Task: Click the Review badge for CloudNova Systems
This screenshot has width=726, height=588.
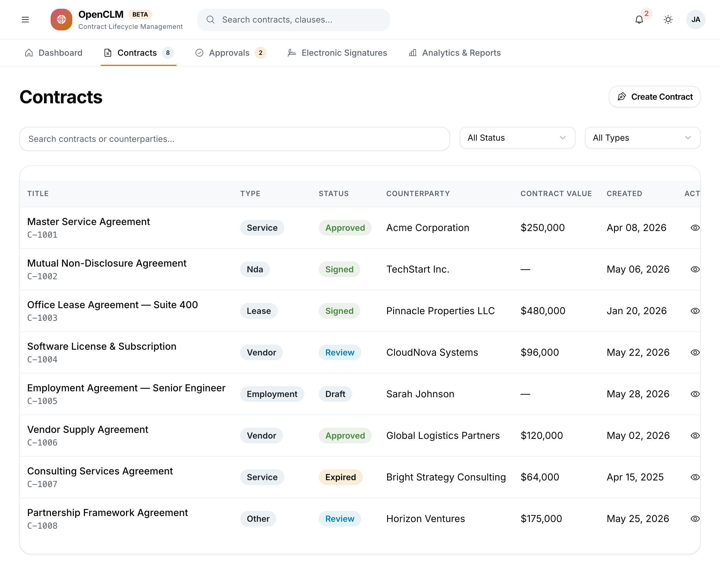Action: tap(340, 353)
